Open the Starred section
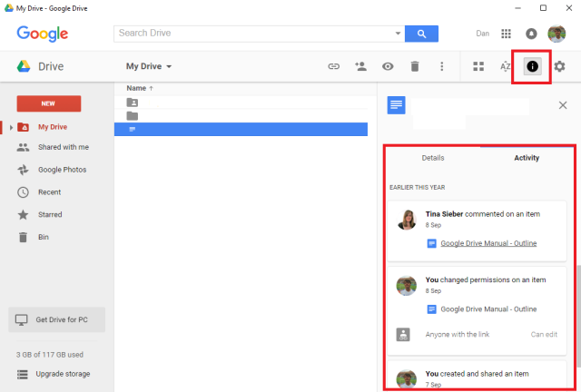 coord(50,214)
